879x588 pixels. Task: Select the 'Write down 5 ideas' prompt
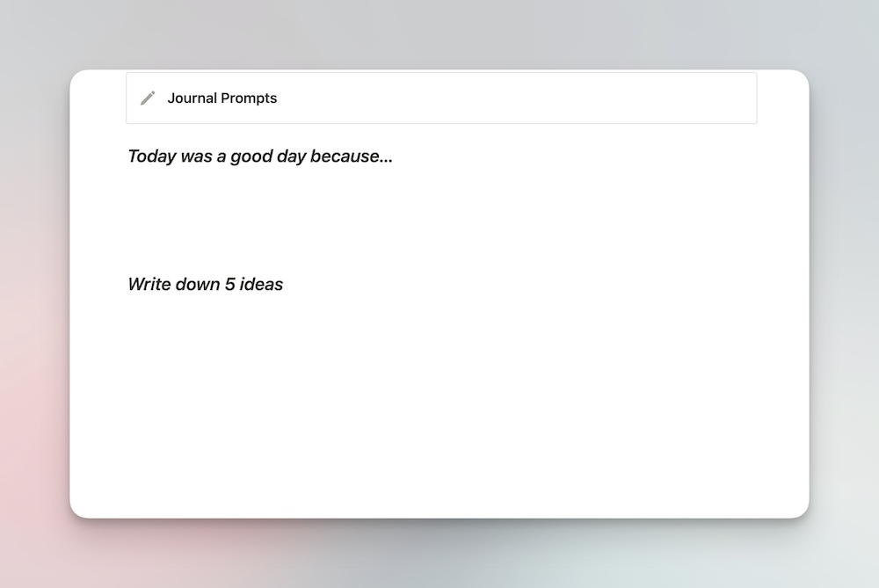pyautogui.click(x=205, y=284)
